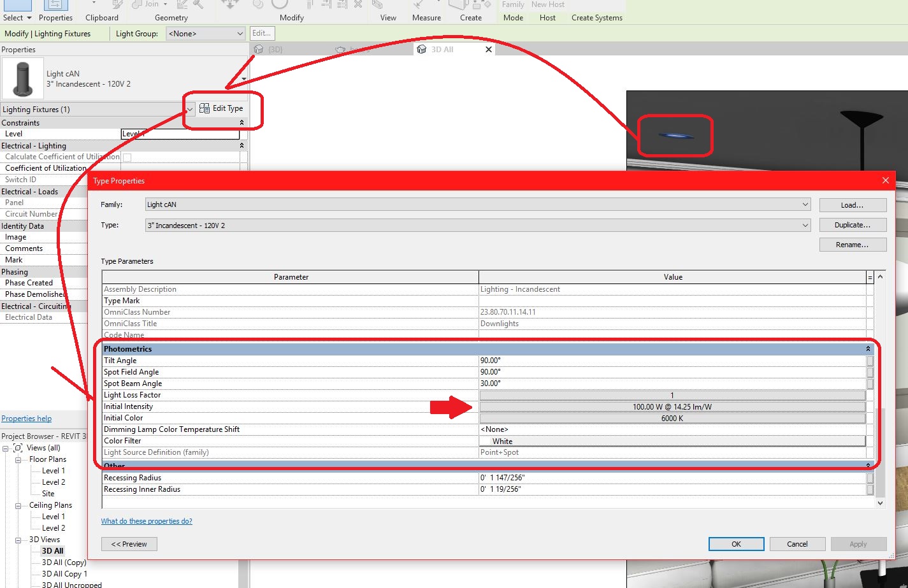Image resolution: width=908 pixels, height=588 pixels.
Task: Select Site under Floor Plans
Action: (x=48, y=494)
